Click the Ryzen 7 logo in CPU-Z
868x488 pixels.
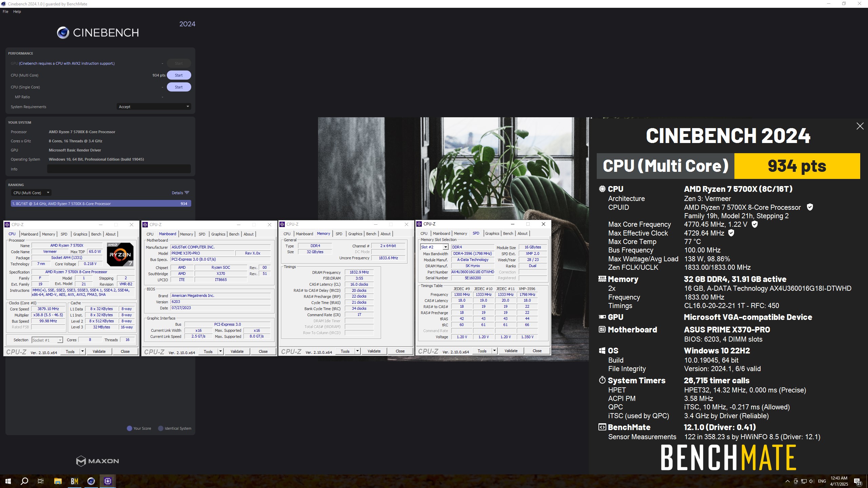click(x=120, y=254)
